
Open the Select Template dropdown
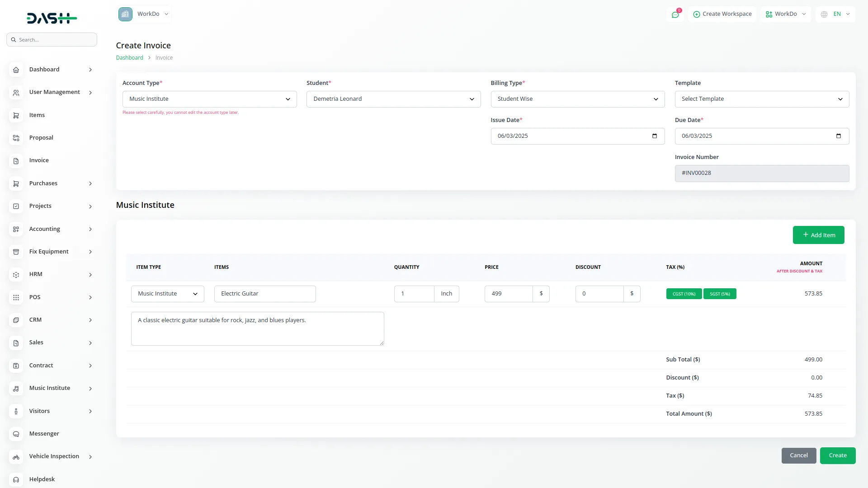coord(762,99)
